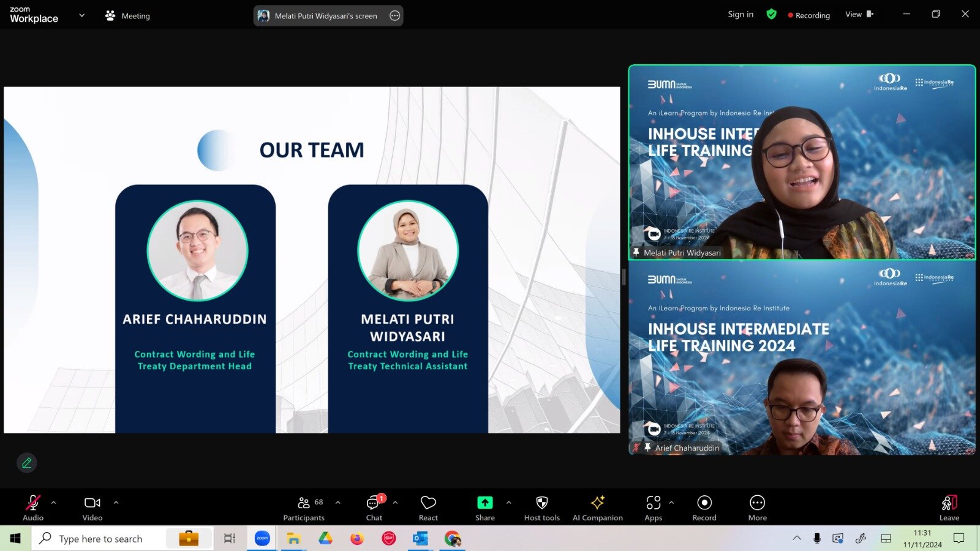Click the microphone tray icon
The height and width of the screenshot is (551, 980).
pos(817,538)
